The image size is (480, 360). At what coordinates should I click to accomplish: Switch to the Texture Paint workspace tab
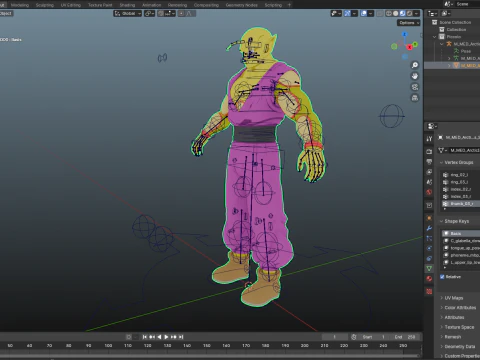click(x=100, y=5)
